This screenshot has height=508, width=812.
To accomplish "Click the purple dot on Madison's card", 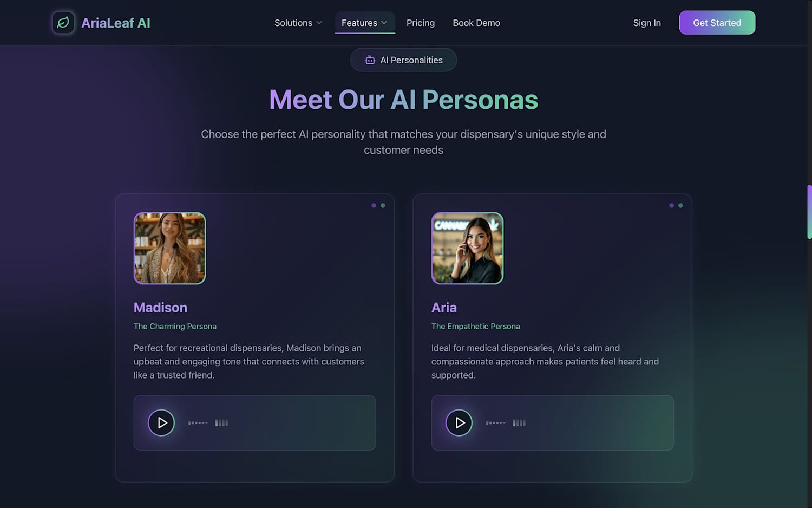I will [x=374, y=205].
